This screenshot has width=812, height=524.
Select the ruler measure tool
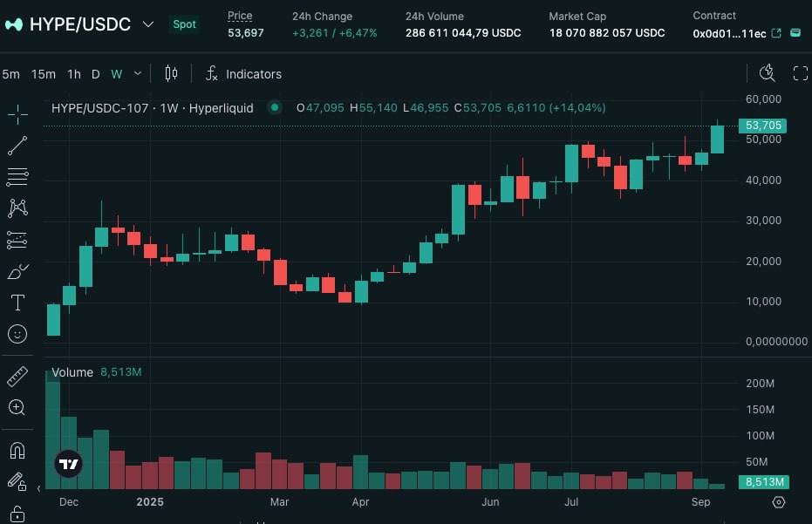17,377
